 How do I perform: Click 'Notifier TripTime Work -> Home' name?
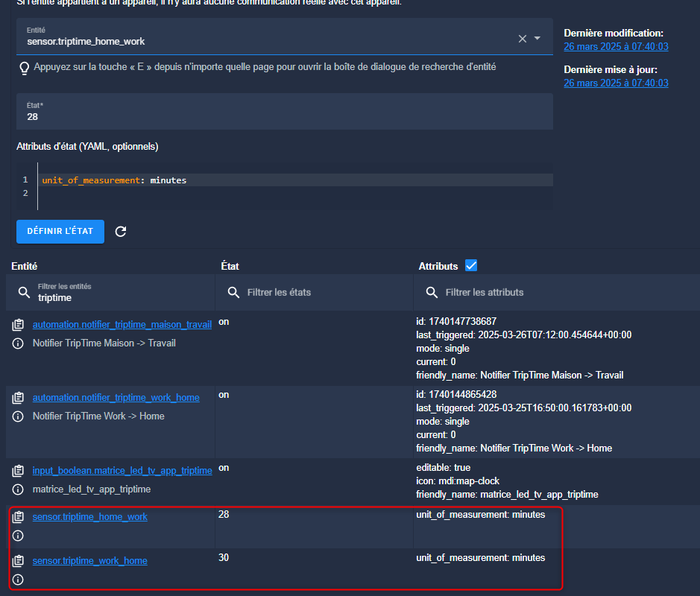pyautogui.click(x=98, y=416)
